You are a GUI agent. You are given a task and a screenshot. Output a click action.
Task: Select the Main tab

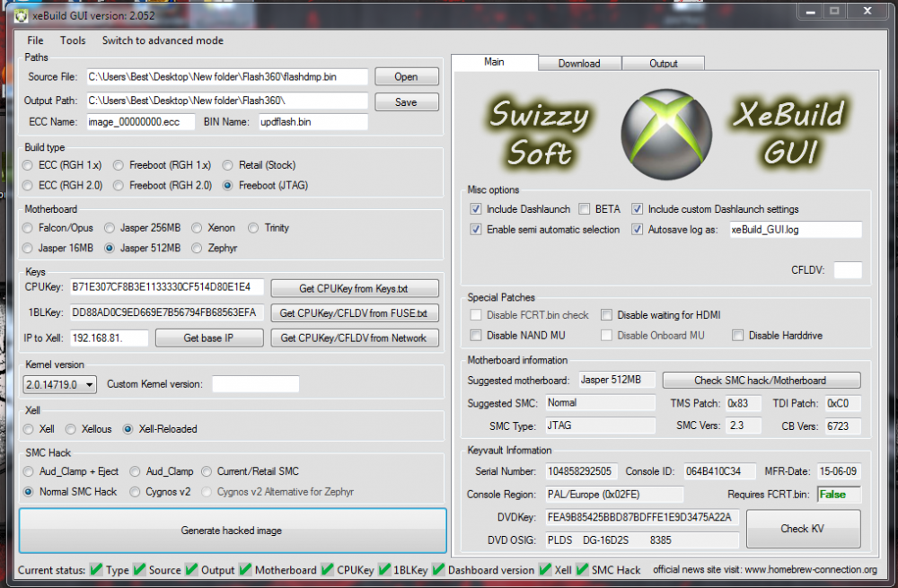click(494, 62)
